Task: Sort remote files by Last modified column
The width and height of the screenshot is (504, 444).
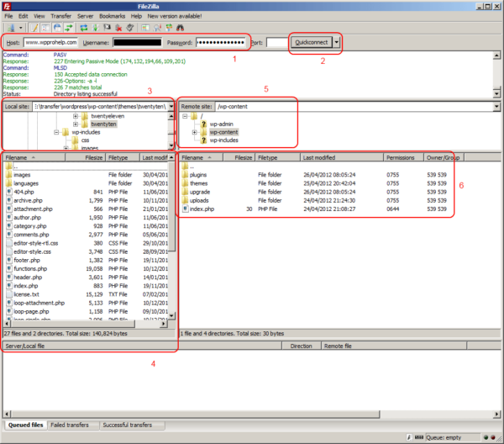Action: pyautogui.click(x=319, y=157)
